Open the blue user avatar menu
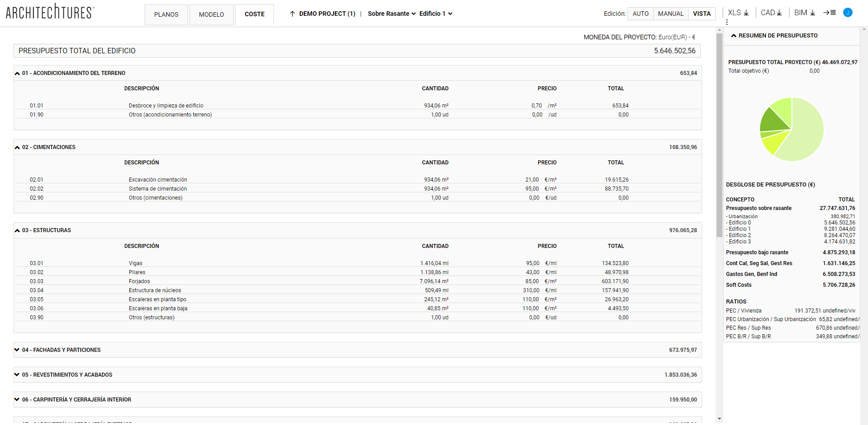This screenshot has height=425, width=868. click(848, 13)
